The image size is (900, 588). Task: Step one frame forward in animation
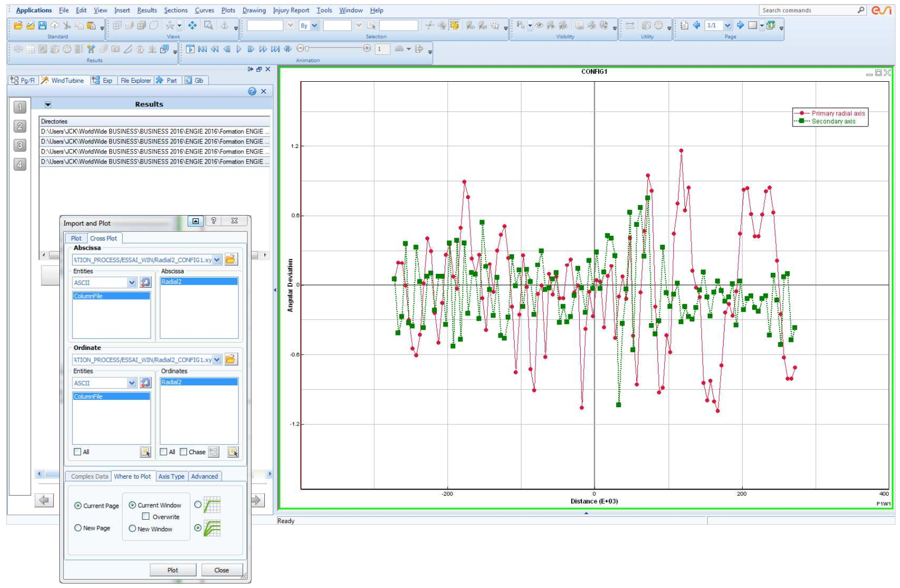coord(251,49)
